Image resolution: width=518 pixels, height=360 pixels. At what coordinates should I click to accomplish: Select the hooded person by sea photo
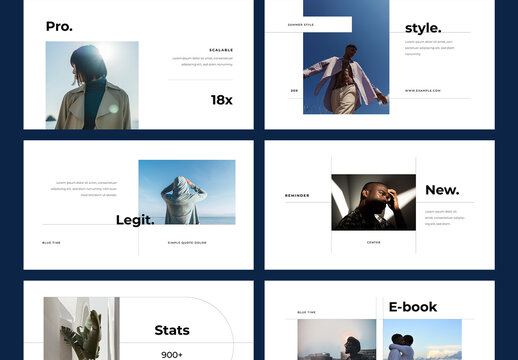[187, 192]
